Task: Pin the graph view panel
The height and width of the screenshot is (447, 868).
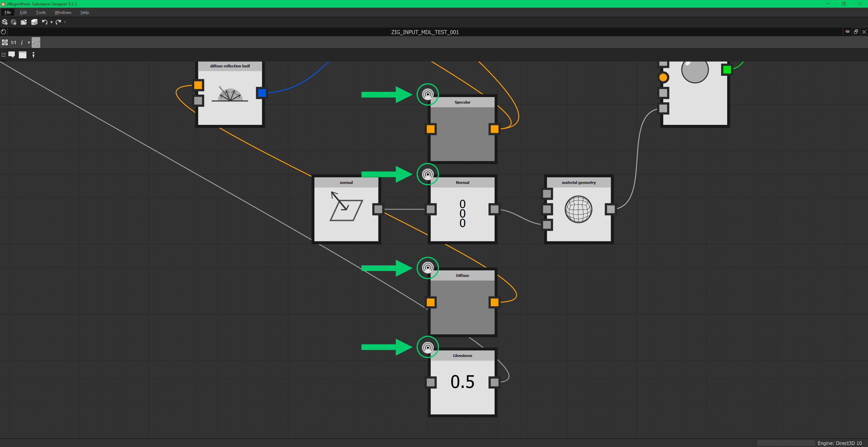Action: [x=847, y=32]
